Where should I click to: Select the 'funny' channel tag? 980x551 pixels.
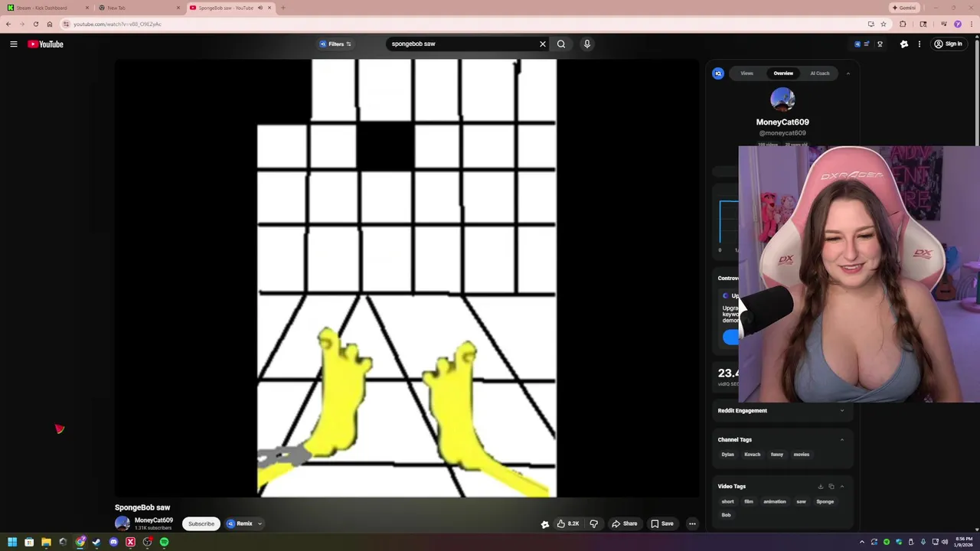pyautogui.click(x=777, y=455)
